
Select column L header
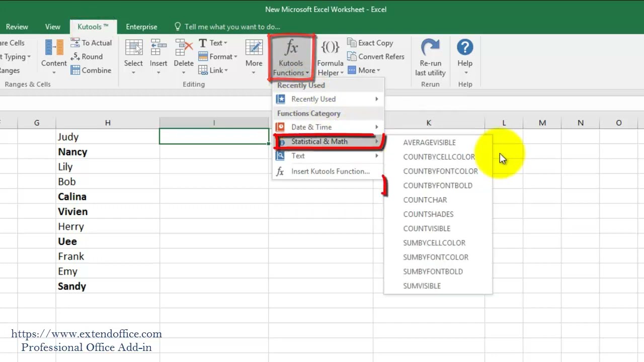tap(504, 123)
